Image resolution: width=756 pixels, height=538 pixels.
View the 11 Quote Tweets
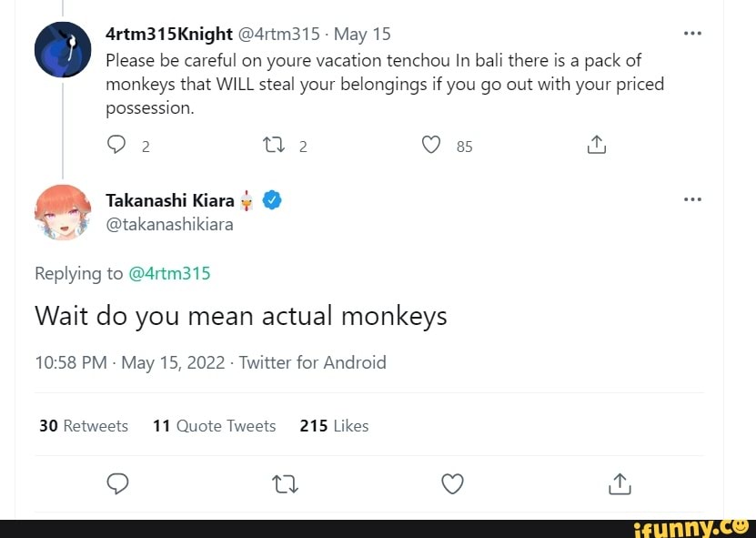click(215, 426)
